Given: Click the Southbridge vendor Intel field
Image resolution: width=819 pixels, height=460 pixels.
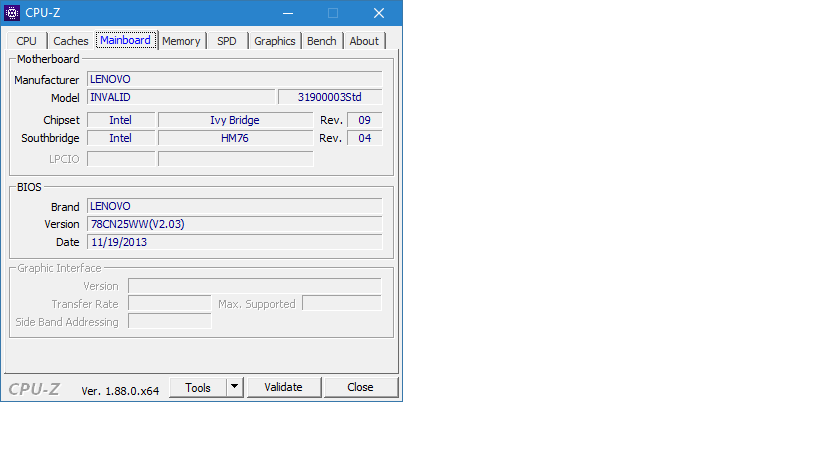Looking at the screenshot, I should coord(121,138).
